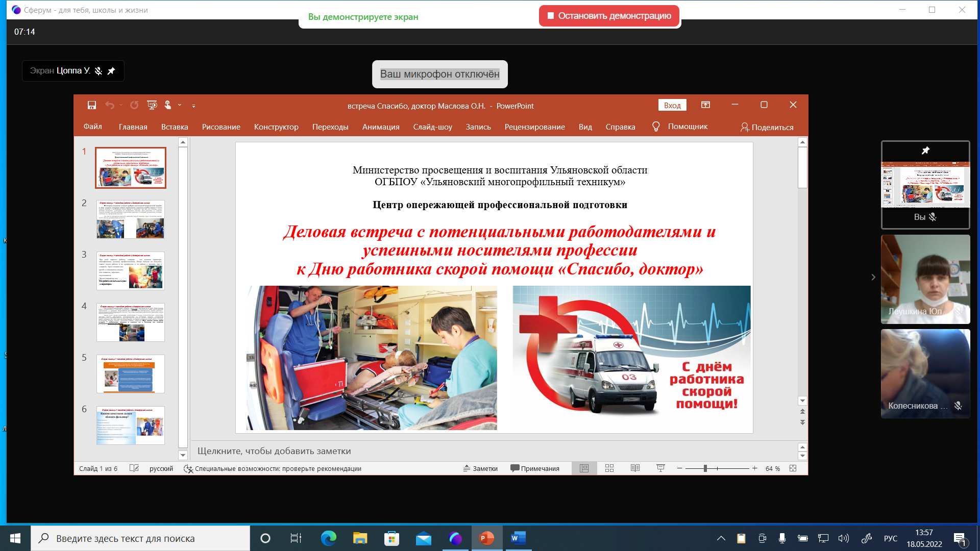Image resolution: width=980 pixels, height=551 pixels.
Task: Toggle pin on Экран Цоппа У. label
Action: click(x=111, y=71)
